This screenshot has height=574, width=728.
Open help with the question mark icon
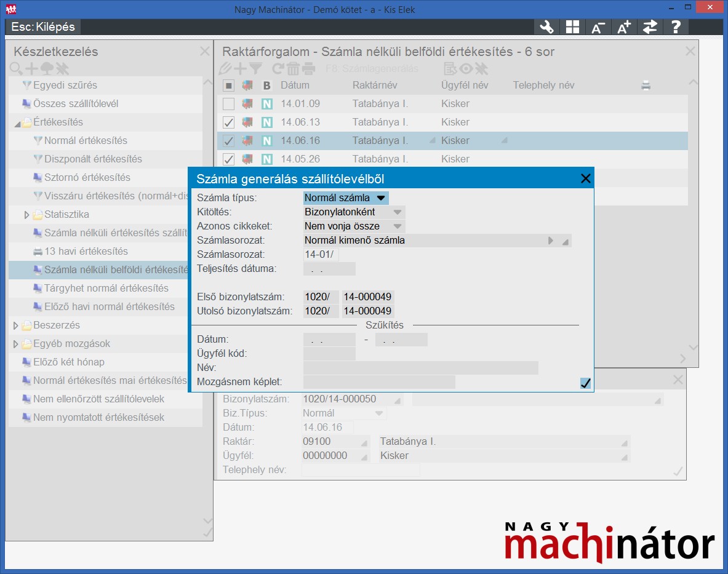[676, 27]
